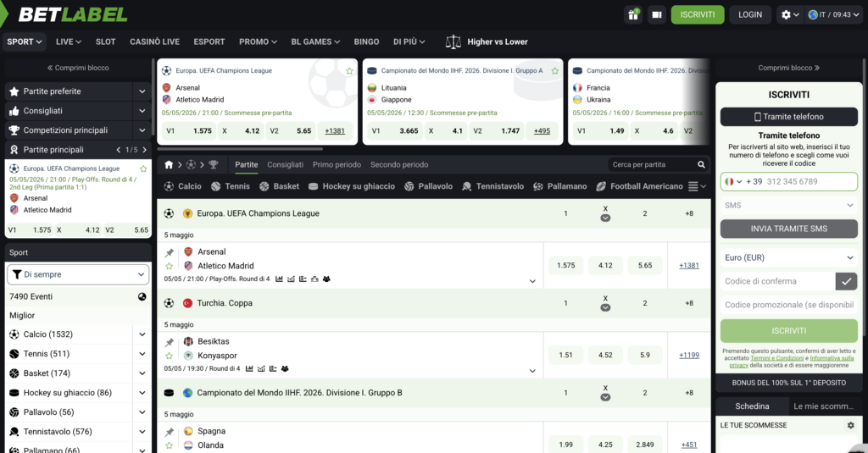
Task: Star the Arsenal match row as favorite
Action: (x=170, y=266)
